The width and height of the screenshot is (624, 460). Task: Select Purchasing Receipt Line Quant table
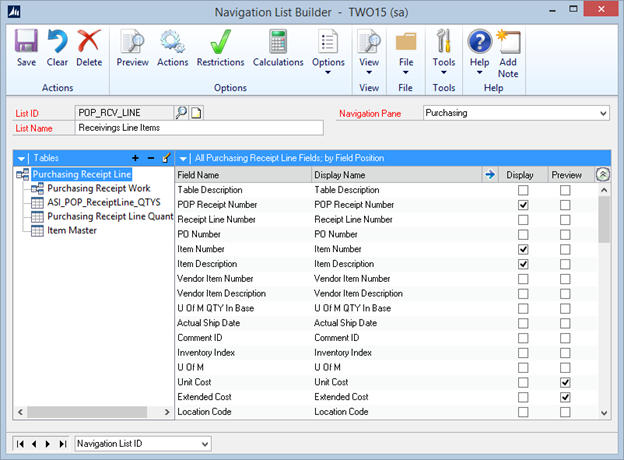tap(110, 216)
